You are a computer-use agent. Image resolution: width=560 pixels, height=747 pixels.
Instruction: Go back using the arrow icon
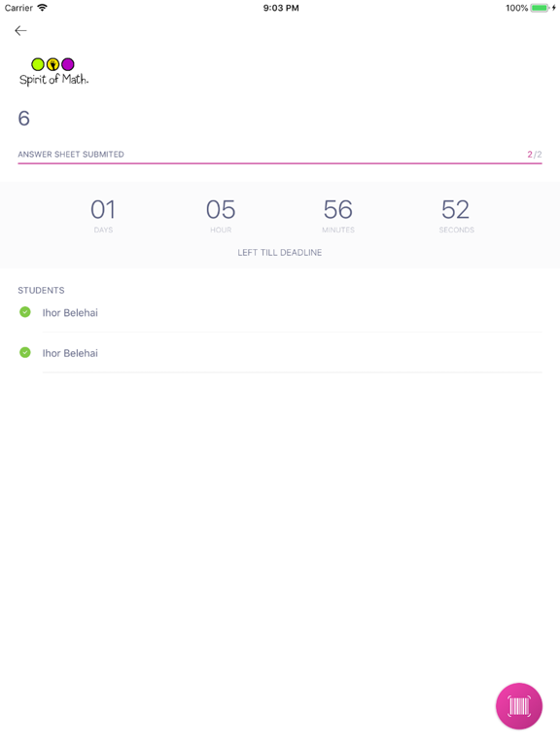[x=20, y=31]
